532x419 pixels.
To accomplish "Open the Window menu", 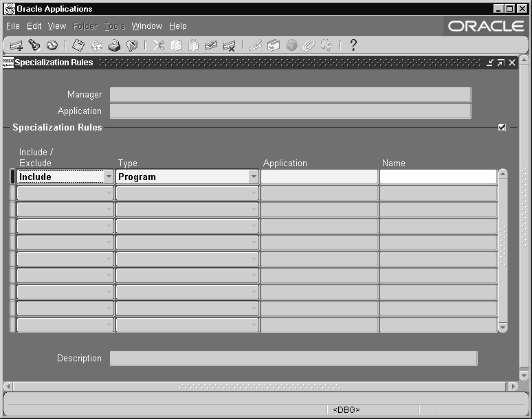I will tap(147, 26).
